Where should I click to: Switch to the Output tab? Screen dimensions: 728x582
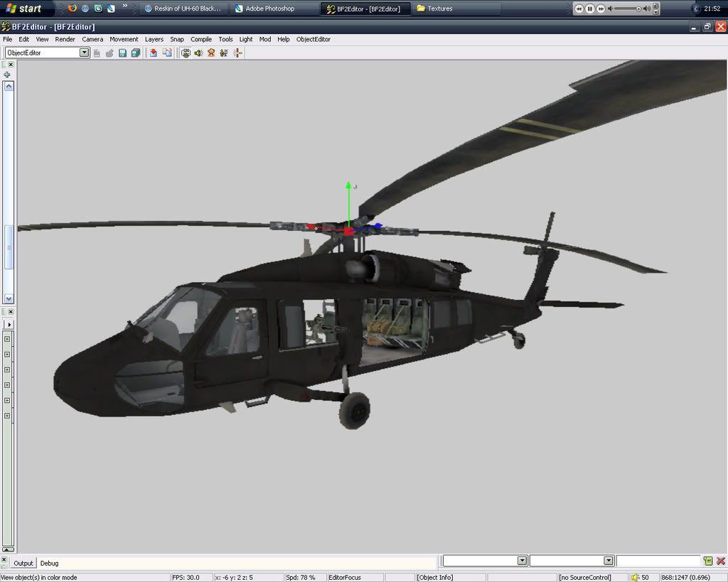click(x=23, y=563)
